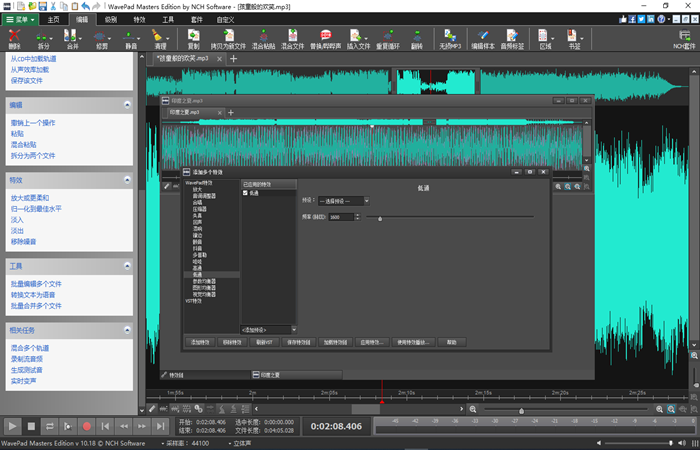The width and height of the screenshot is (700, 450).
Task: Collapse the 特效 sidebar section
Action: click(x=127, y=181)
